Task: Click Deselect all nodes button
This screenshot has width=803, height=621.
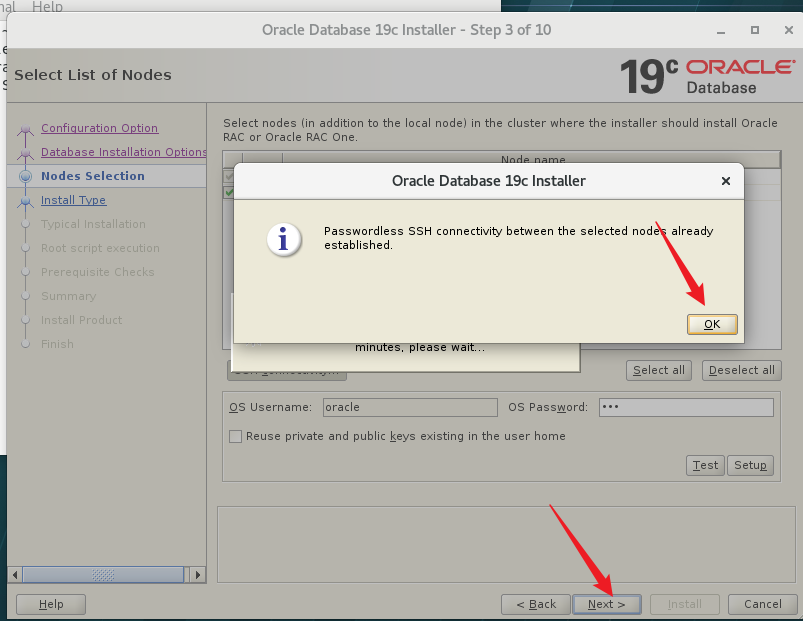Action: click(742, 370)
